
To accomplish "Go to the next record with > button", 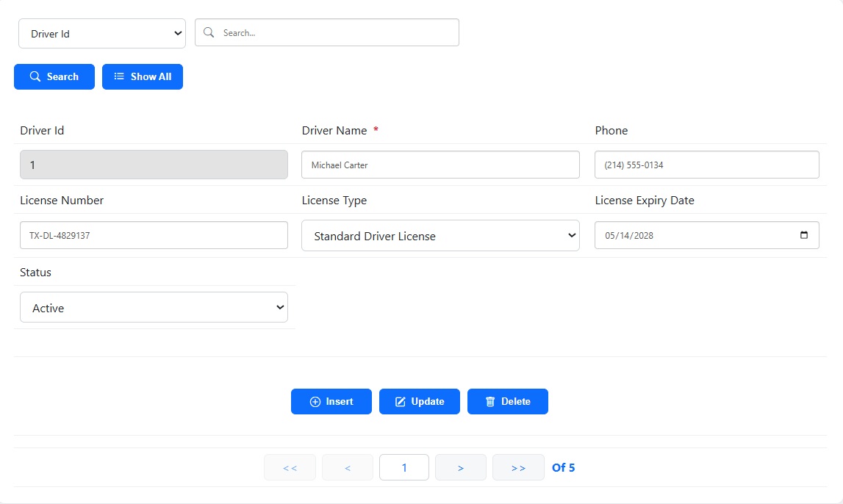I will pos(461,467).
